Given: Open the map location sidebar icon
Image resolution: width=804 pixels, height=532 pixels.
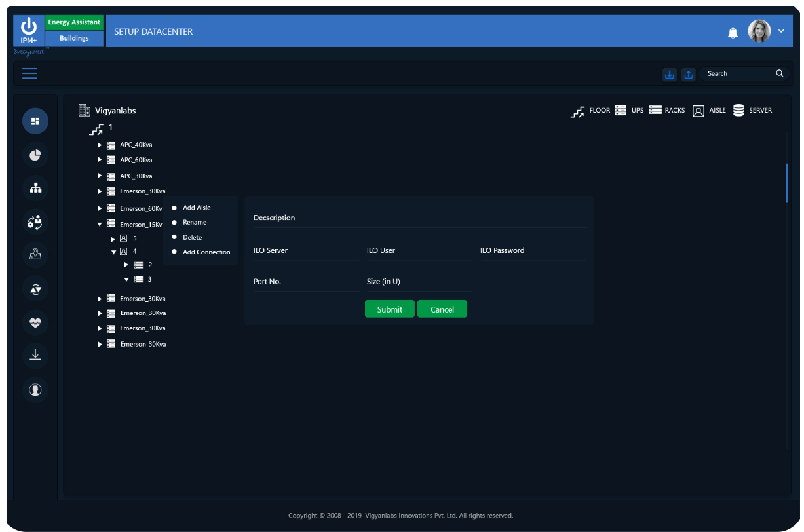Looking at the screenshot, I should [35, 255].
